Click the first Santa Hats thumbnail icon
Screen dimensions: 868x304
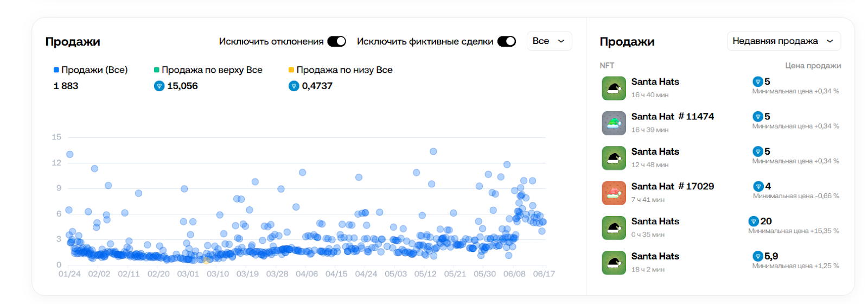(x=614, y=88)
